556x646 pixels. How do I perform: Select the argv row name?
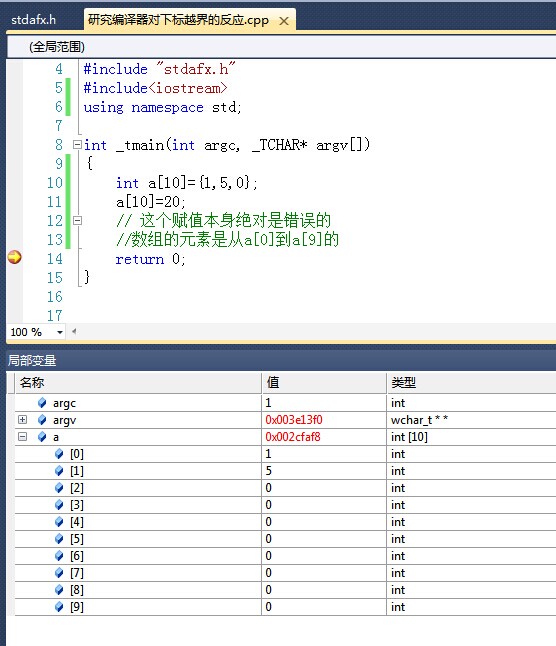tap(64, 420)
